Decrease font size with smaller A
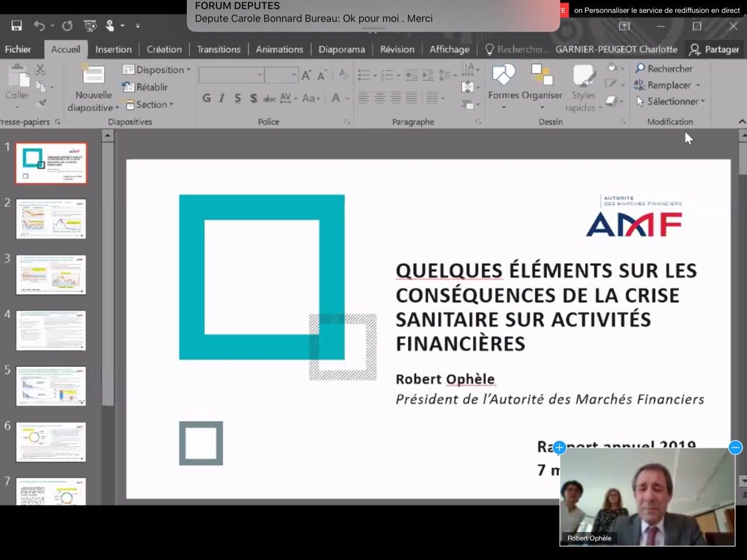Image resolution: width=747 pixels, height=560 pixels. point(322,75)
